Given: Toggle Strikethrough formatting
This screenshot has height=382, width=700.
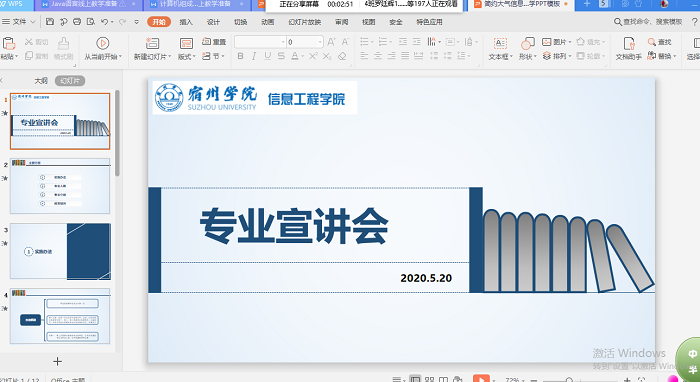Looking at the screenshot, I should (x=281, y=56).
